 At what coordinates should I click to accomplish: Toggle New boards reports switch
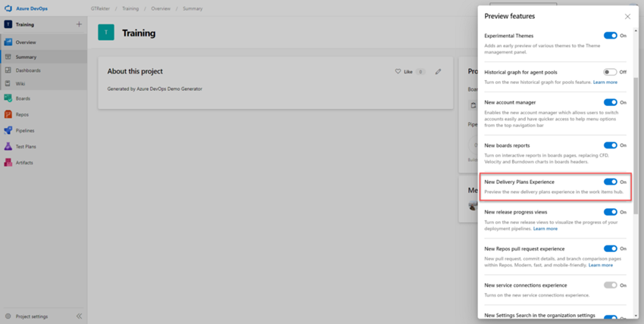tap(611, 145)
